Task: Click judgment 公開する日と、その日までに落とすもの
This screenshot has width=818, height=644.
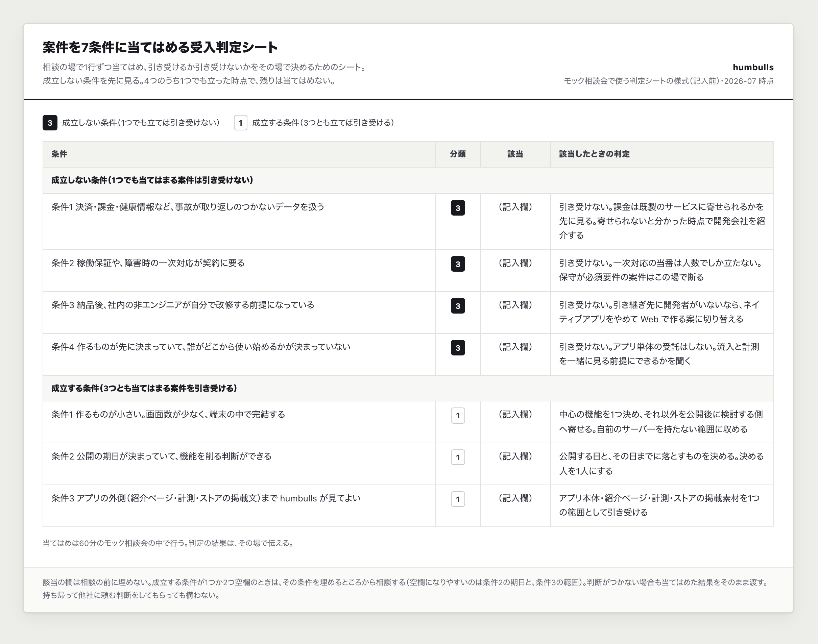Action: coord(661,463)
